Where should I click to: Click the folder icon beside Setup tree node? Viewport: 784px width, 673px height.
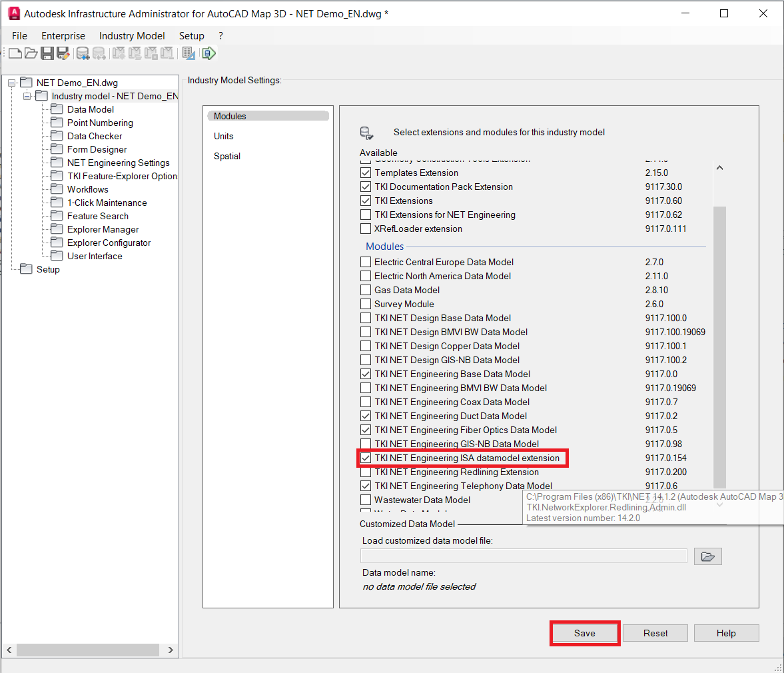26,269
